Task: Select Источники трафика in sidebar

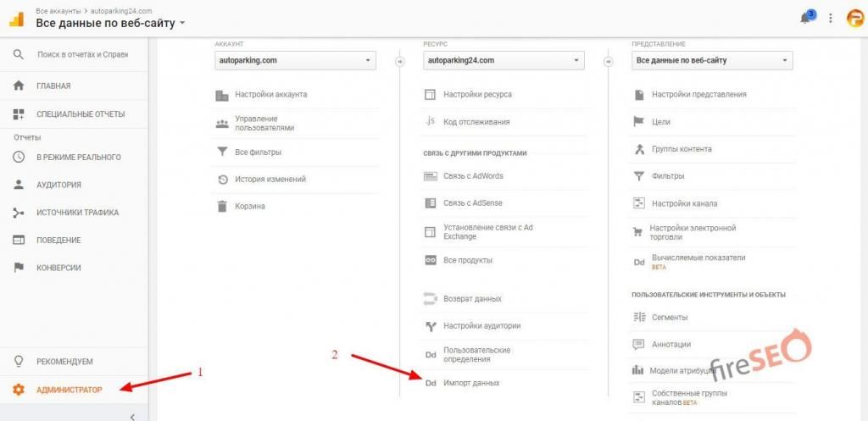Action: [x=77, y=213]
